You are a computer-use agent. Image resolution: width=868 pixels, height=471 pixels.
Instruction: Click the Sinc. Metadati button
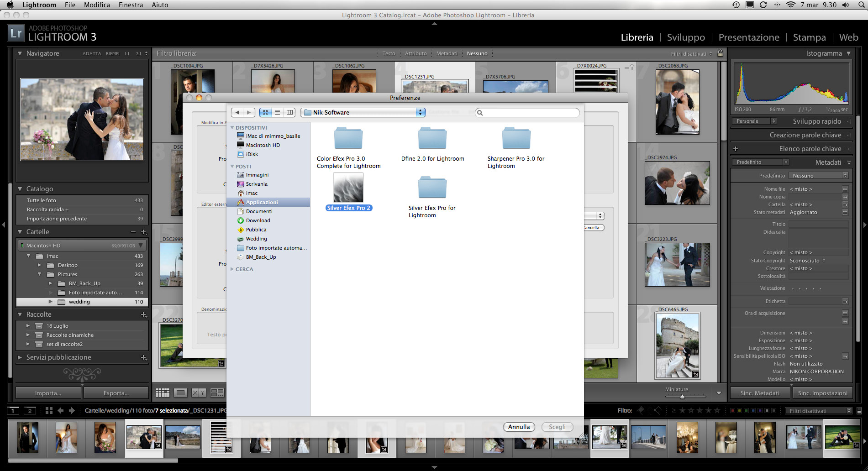click(760, 393)
